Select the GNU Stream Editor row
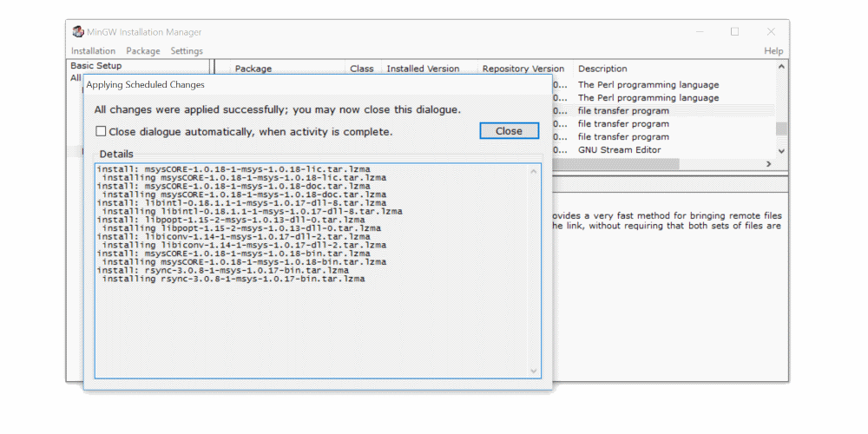Image resolution: width=868 pixels, height=434 pixels. point(619,150)
